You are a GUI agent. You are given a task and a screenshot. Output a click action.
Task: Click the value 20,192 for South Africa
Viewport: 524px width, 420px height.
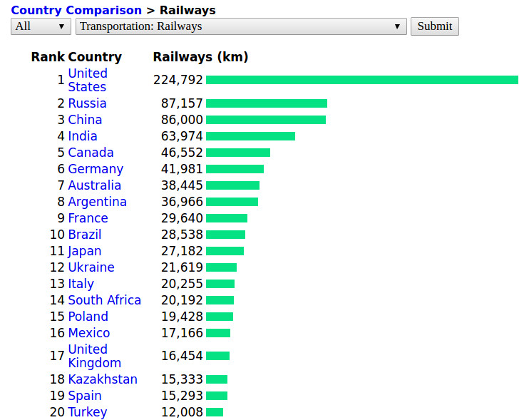click(182, 299)
